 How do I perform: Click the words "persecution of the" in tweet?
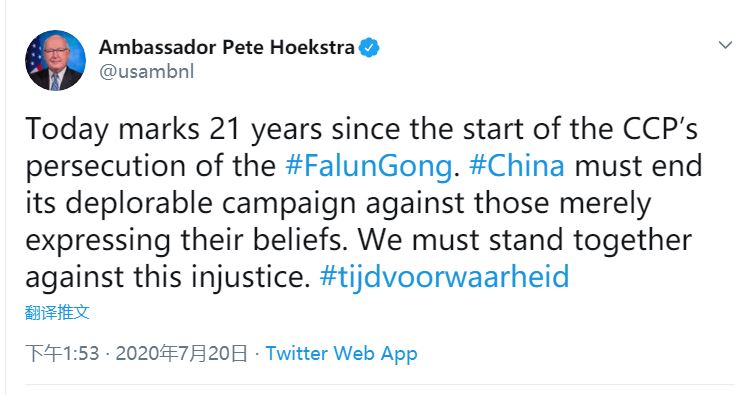150,166
